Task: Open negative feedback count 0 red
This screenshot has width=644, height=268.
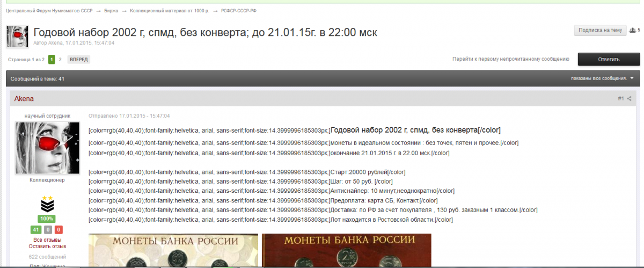Action: tap(58, 230)
